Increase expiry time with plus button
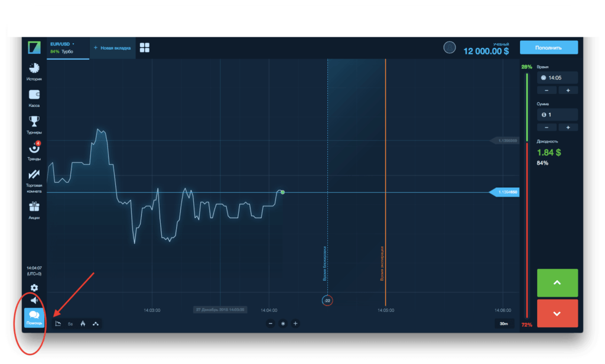 568,90
